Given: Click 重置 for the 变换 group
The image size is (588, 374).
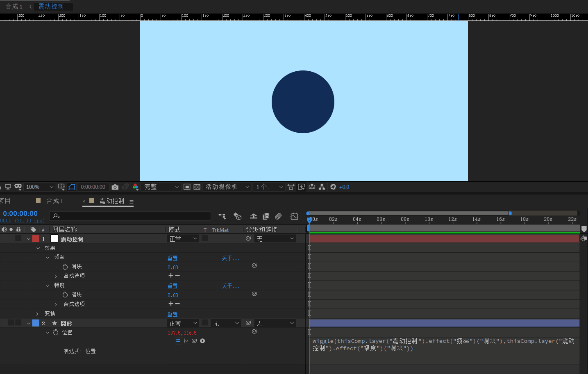Looking at the screenshot, I should 173,314.
